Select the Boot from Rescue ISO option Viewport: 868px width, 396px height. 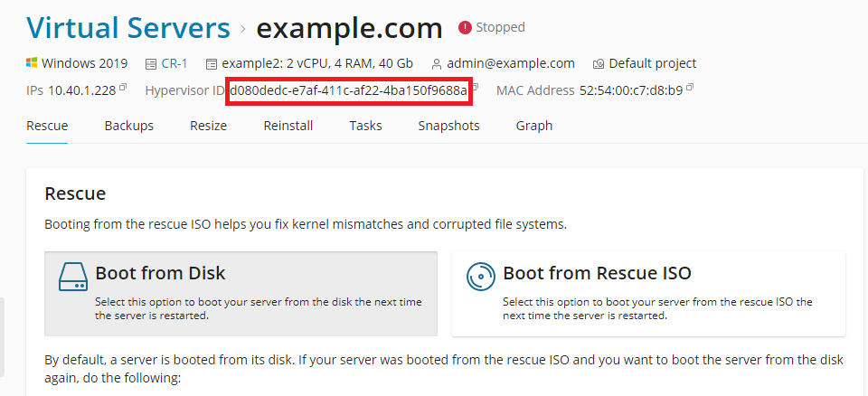(647, 294)
